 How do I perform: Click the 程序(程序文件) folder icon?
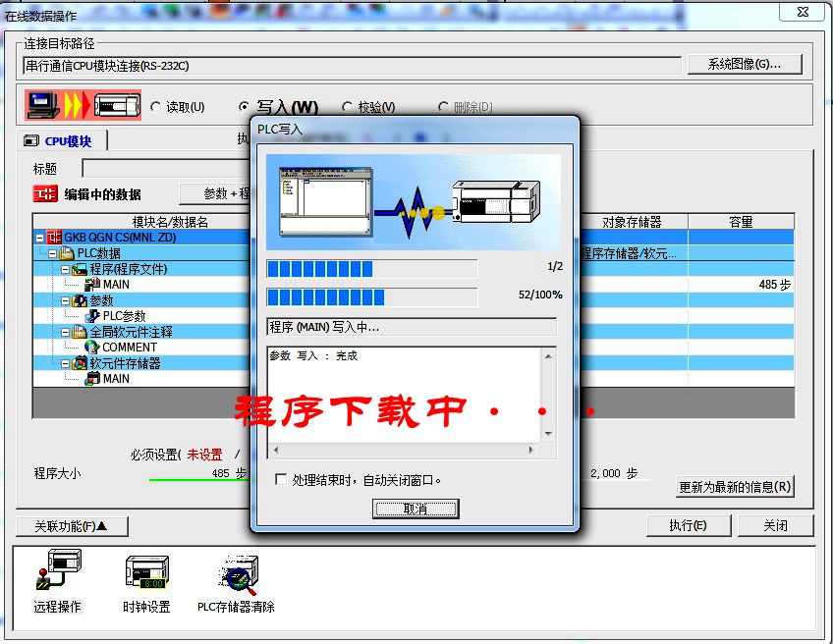80,269
